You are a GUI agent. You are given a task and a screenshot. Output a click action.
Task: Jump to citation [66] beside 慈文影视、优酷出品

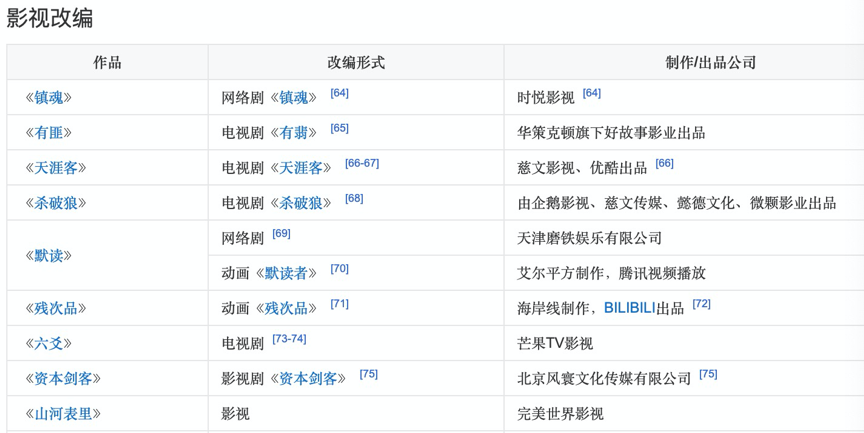[x=665, y=164]
